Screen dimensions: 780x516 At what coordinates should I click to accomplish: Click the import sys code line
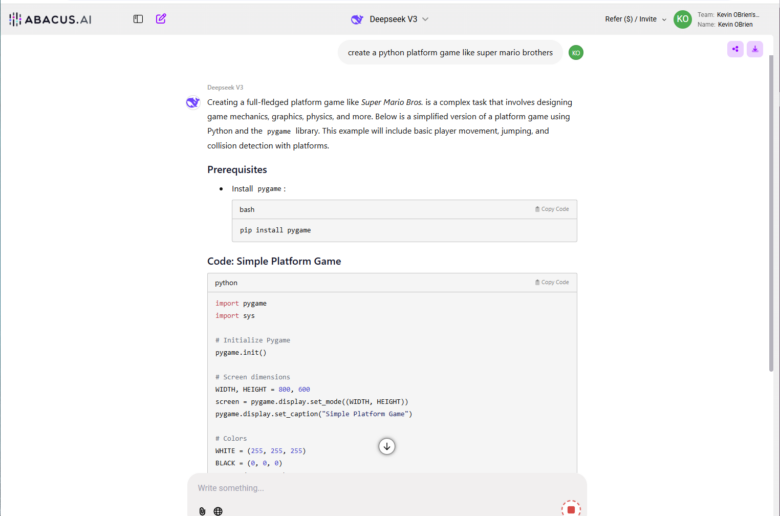235,316
